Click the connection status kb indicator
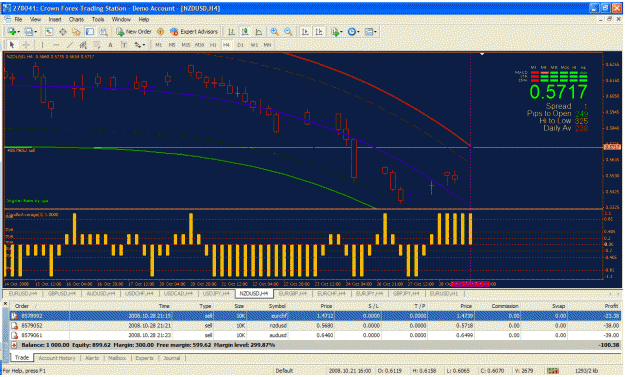Image resolution: width=625 pixels, height=377 pixels. (586, 371)
